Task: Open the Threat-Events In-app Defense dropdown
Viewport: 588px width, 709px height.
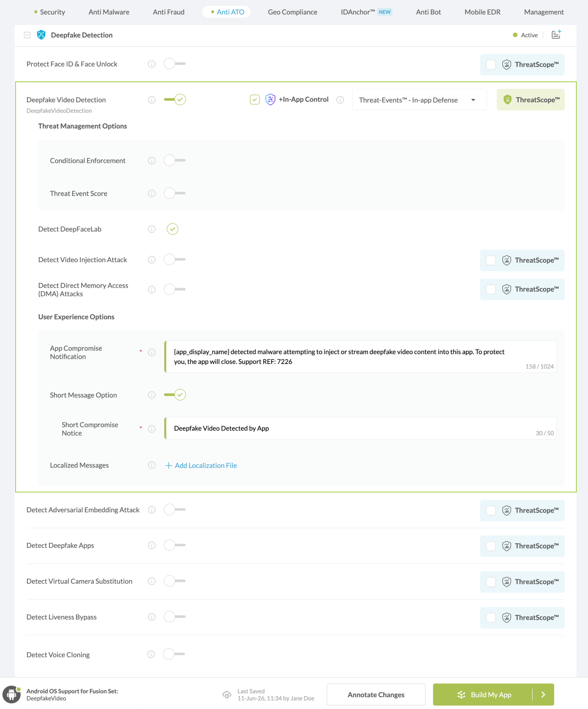Action: (419, 100)
